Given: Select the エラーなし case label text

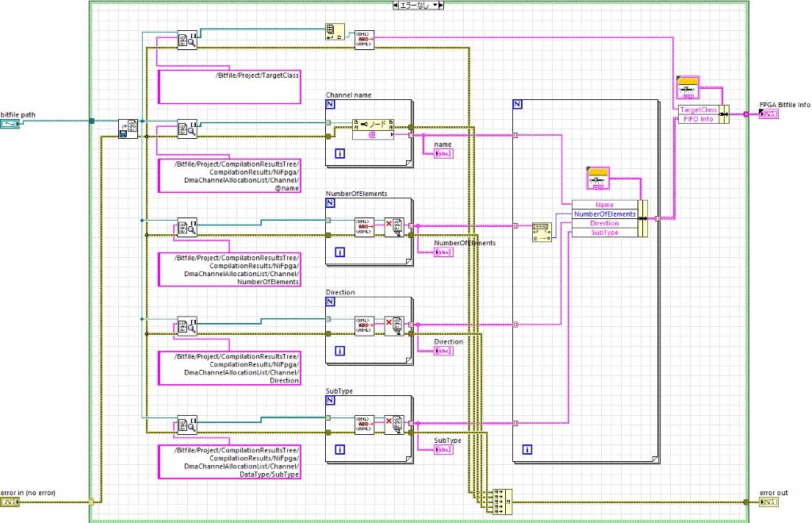Looking at the screenshot, I should tap(416, 6).
